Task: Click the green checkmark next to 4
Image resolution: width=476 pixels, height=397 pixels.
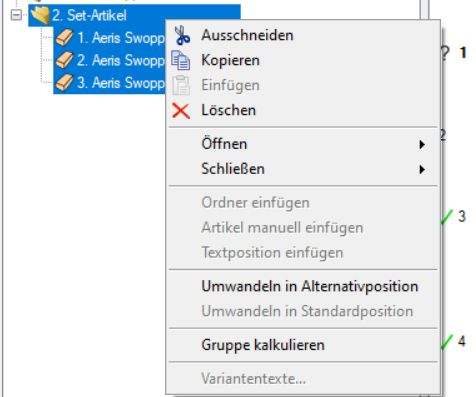Action: [447, 342]
